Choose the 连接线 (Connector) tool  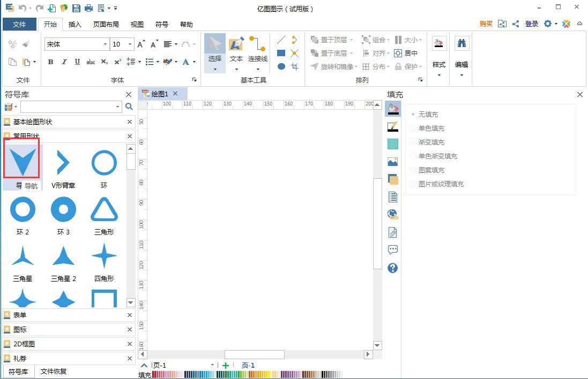click(257, 51)
